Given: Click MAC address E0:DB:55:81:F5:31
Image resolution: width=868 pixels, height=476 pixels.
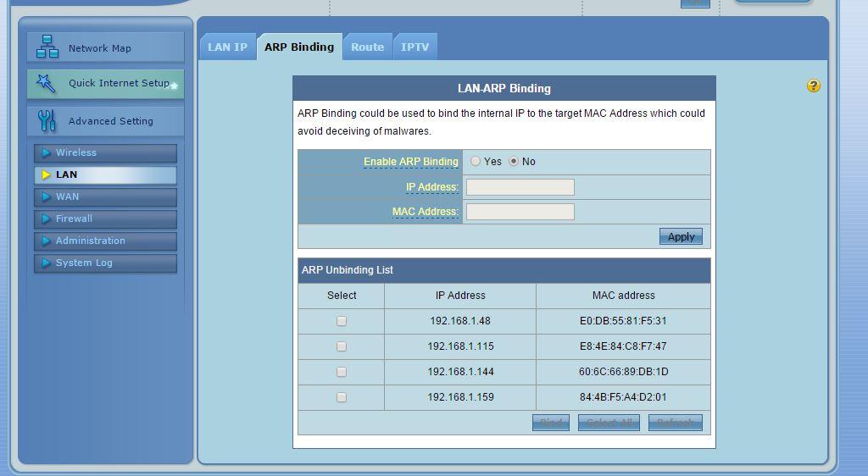Looking at the screenshot, I should [x=623, y=321].
